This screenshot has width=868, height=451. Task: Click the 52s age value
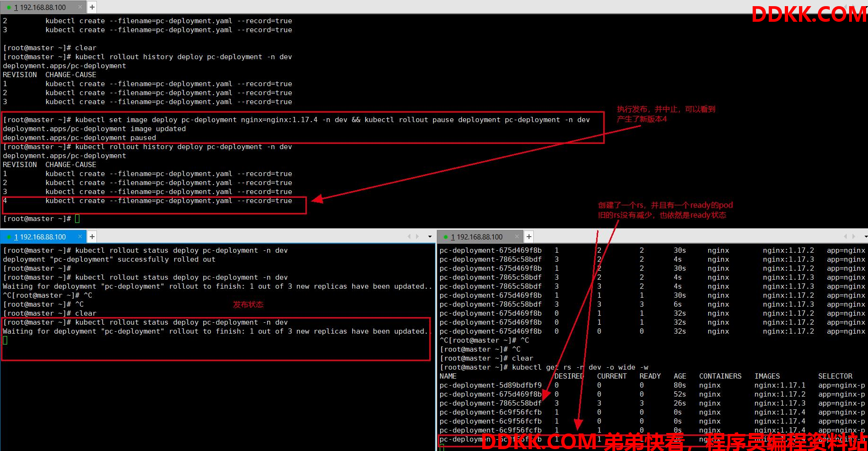[680, 394]
